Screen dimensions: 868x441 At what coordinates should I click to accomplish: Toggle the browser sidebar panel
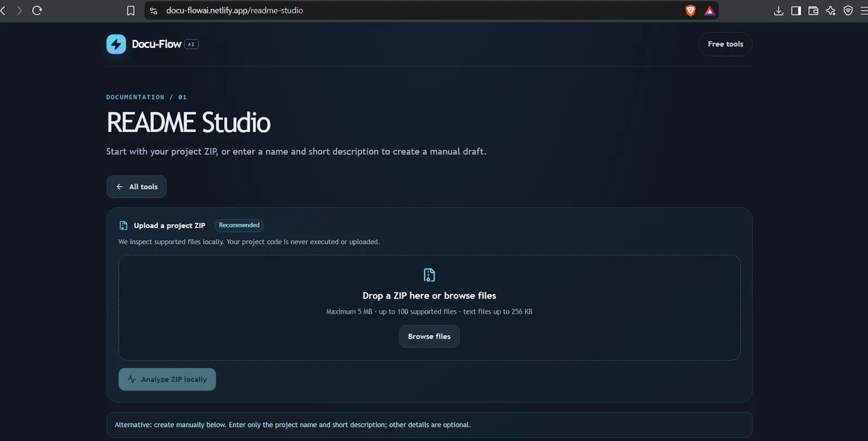coord(796,10)
